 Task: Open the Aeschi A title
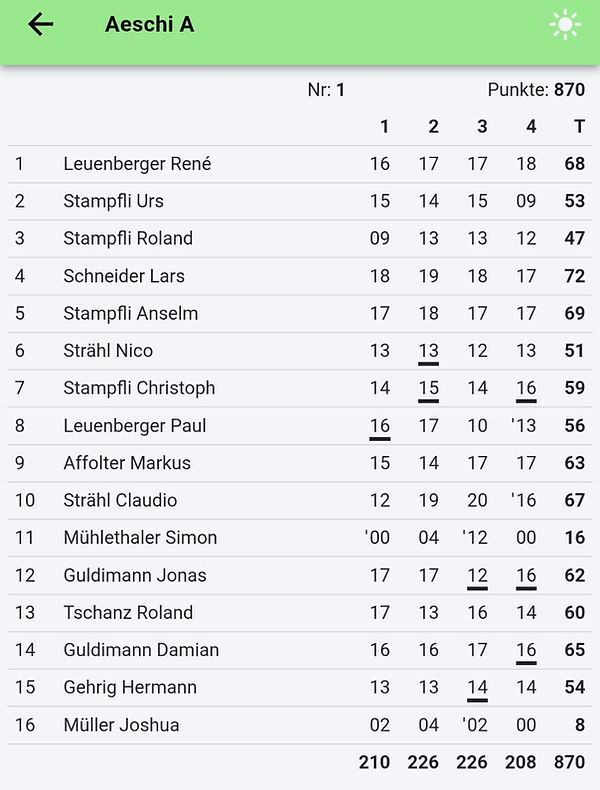pos(150,24)
